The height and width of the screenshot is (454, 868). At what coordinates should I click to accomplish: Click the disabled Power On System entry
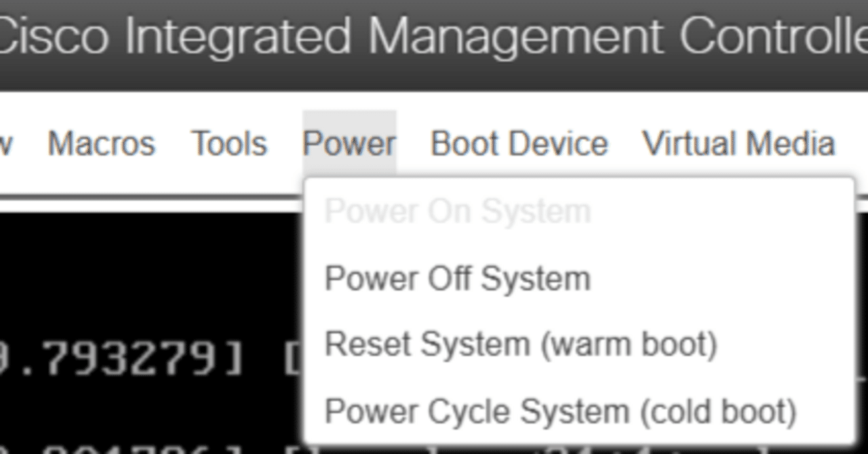pyautogui.click(x=458, y=211)
